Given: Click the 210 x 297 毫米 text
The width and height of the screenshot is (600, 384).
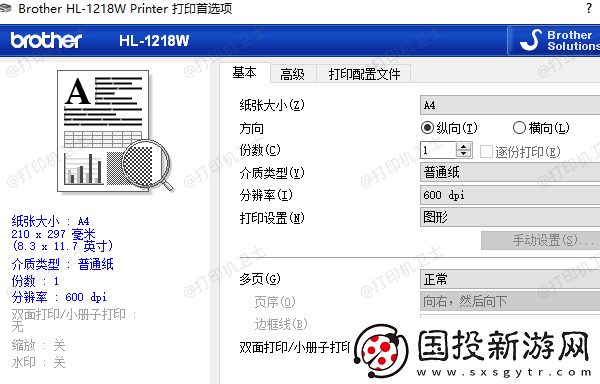Looking at the screenshot, I should [53, 234].
